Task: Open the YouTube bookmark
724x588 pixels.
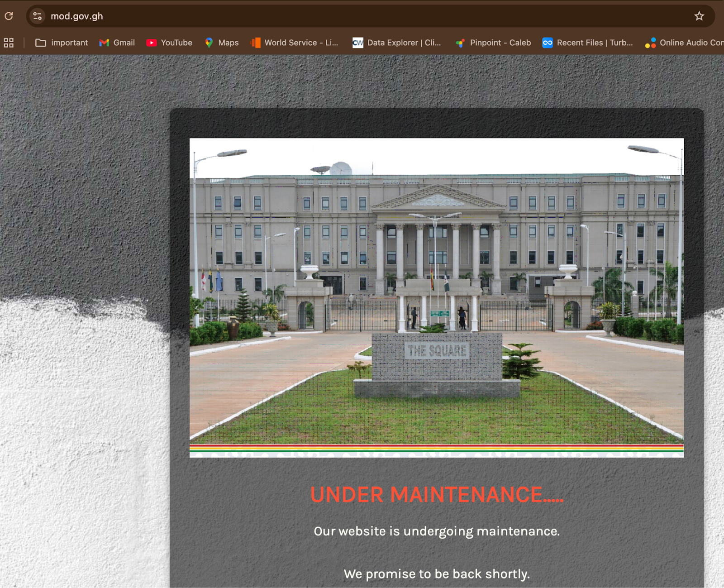Action: pyautogui.click(x=169, y=43)
